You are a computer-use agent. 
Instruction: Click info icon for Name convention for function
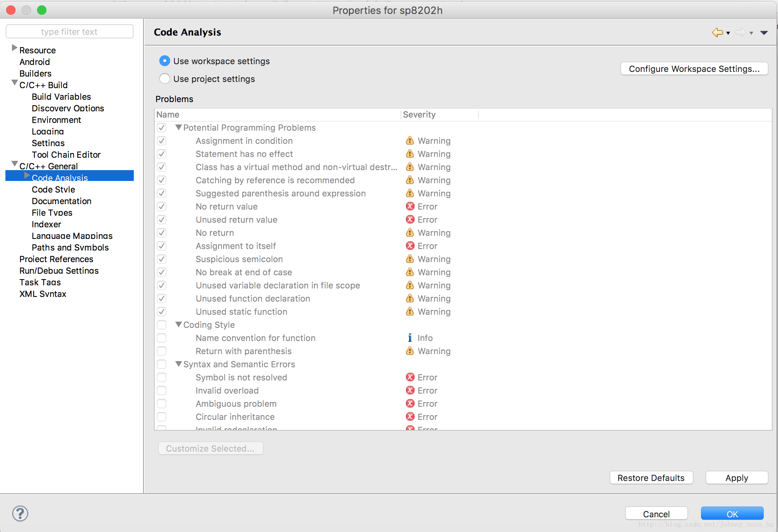tap(410, 338)
